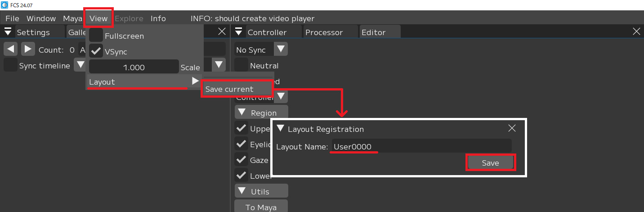The image size is (644, 212).
Task: Close the right Controller panel group
Action: coord(636,32)
